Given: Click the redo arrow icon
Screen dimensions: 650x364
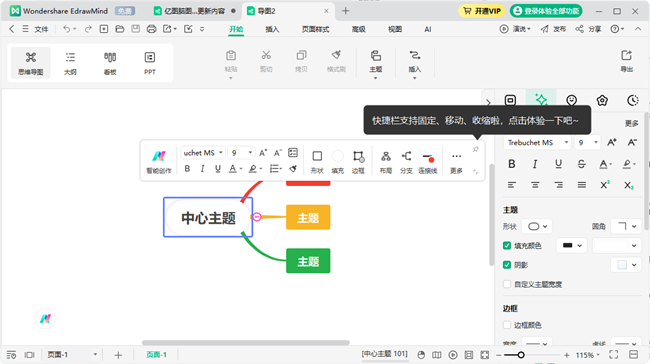Looking at the screenshot, I should 88,29.
